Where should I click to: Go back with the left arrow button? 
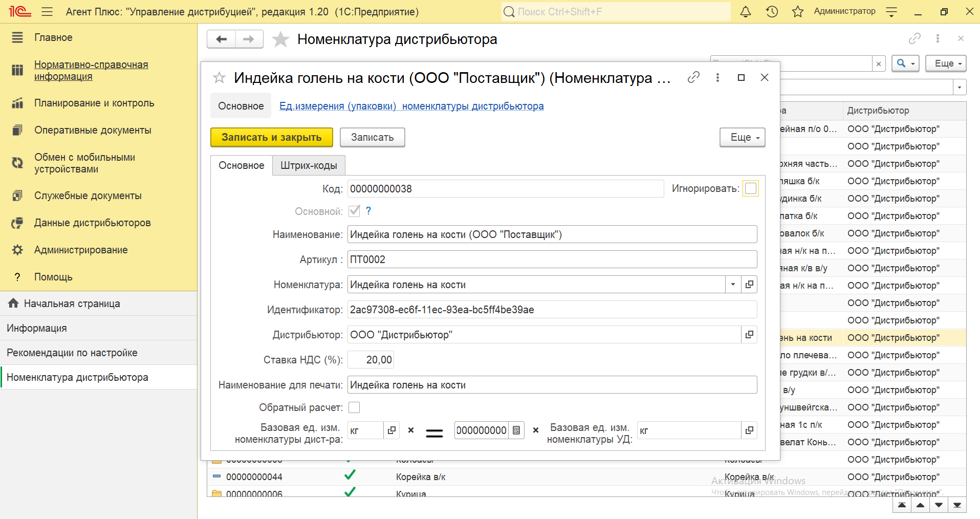(221, 39)
